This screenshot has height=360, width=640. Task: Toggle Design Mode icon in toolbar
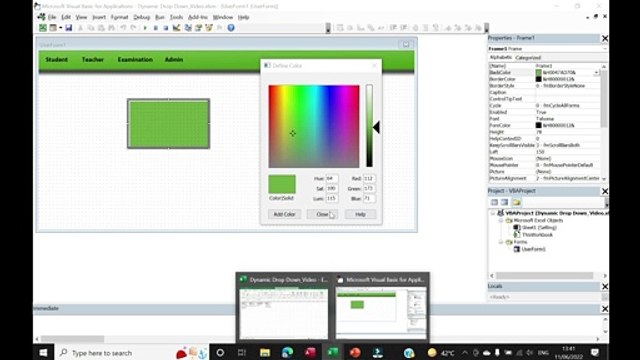176,28
